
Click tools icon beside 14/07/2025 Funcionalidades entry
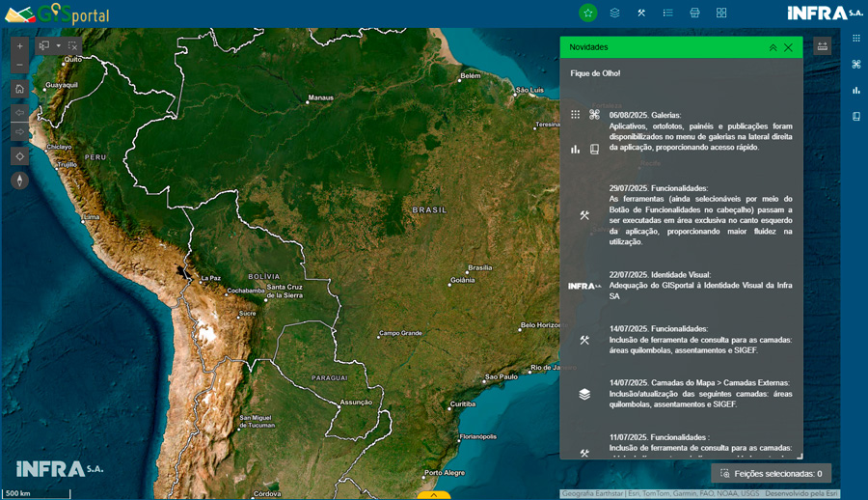584,340
